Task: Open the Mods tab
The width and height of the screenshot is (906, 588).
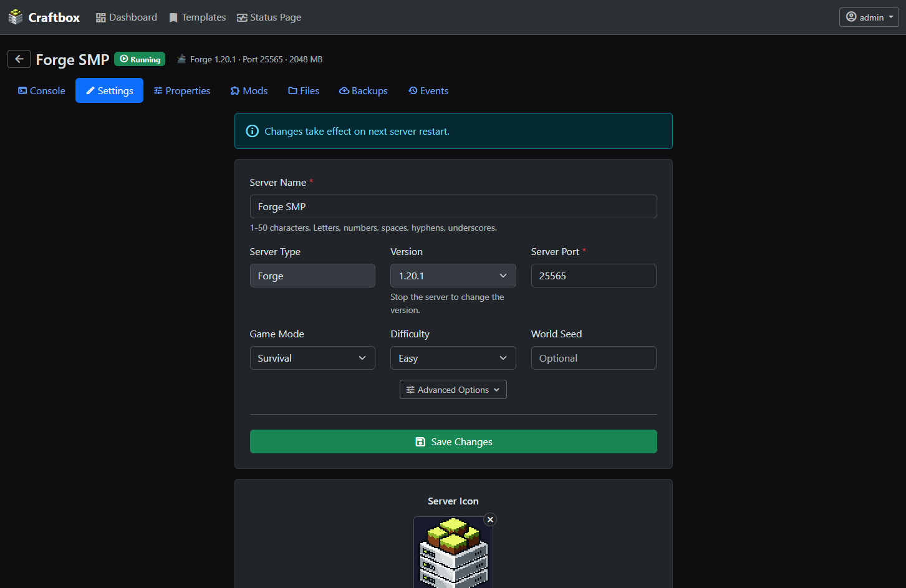Action: (x=249, y=90)
